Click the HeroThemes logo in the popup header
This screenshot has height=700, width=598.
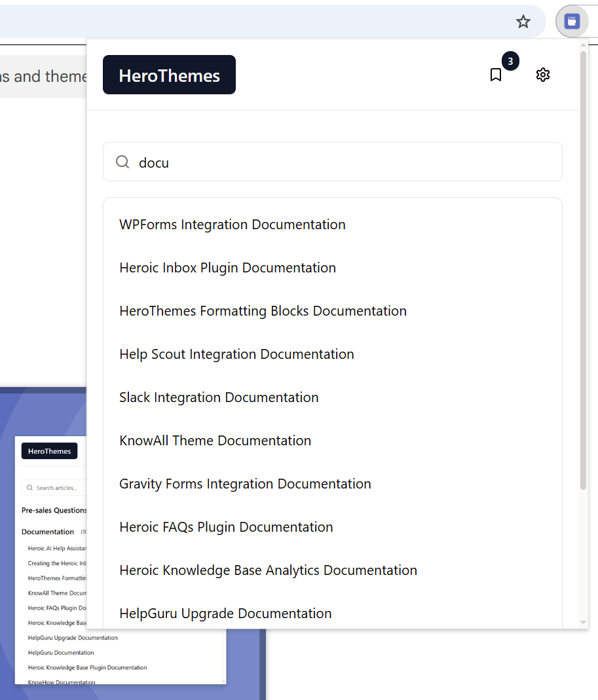169,75
